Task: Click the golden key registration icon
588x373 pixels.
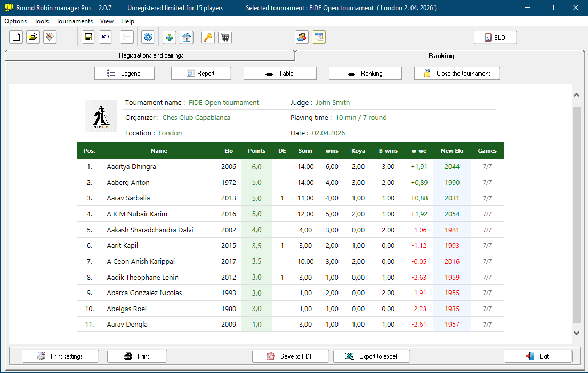Action: click(x=208, y=37)
